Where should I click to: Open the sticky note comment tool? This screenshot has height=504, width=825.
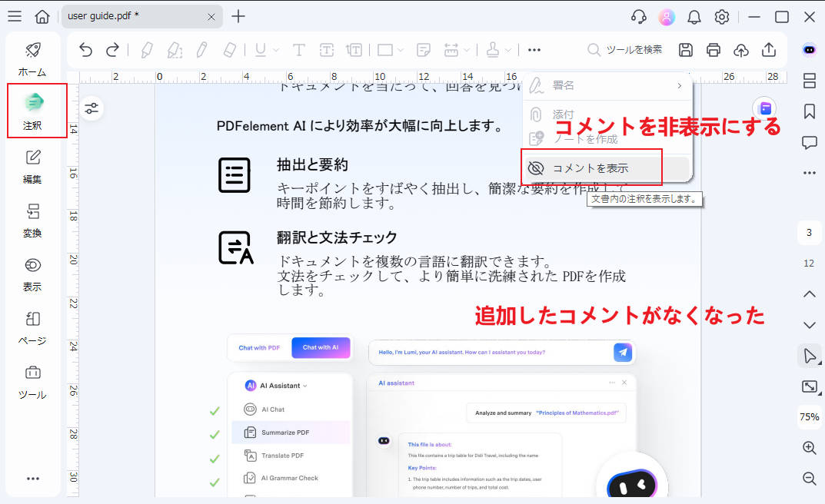[422, 49]
